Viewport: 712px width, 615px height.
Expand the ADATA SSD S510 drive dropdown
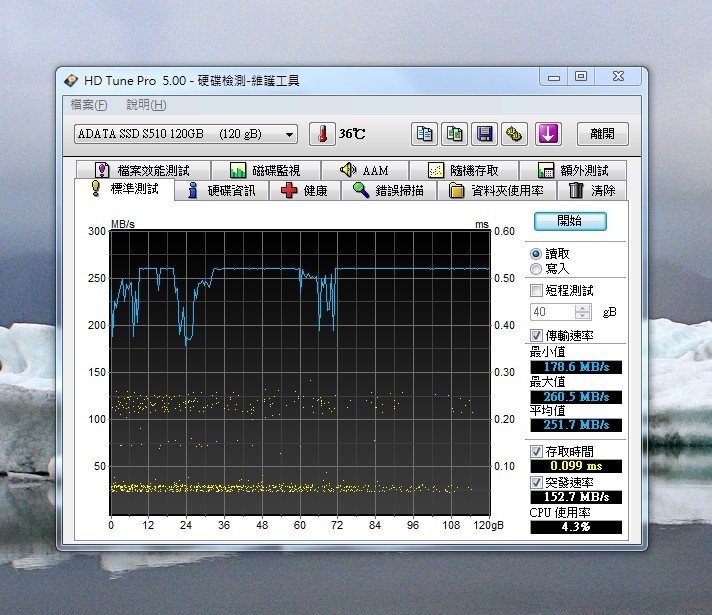(x=289, y=134)
